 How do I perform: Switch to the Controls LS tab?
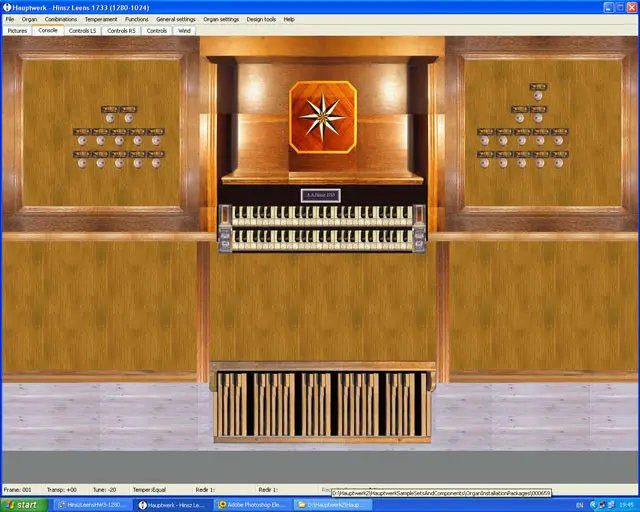click(83, 31)
